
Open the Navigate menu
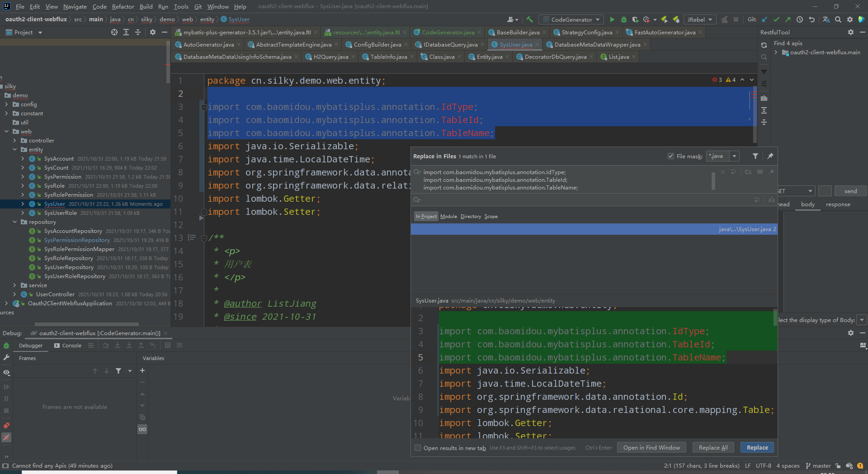[x=75, y=6]
